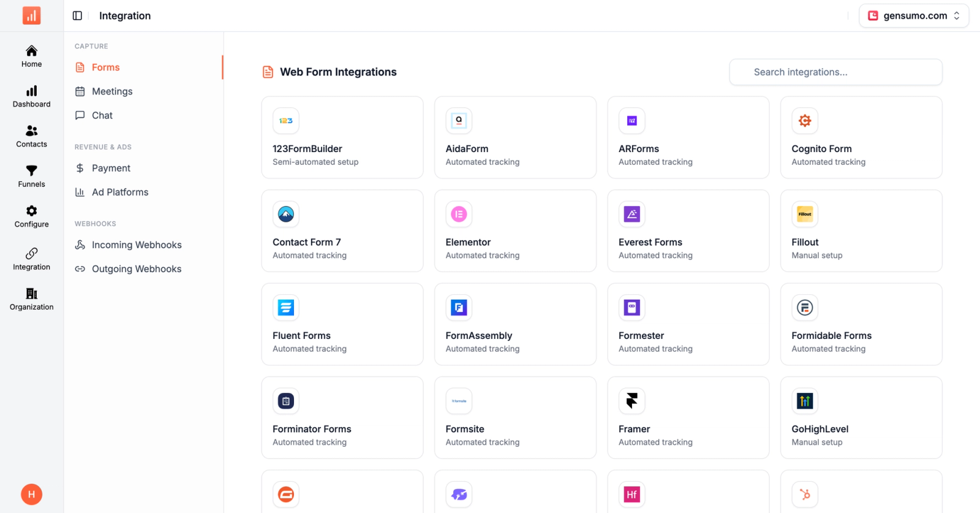Viewport: 980px width, 513px height.
Task: Click the ARForms logo icon
Action: (632, 121)
